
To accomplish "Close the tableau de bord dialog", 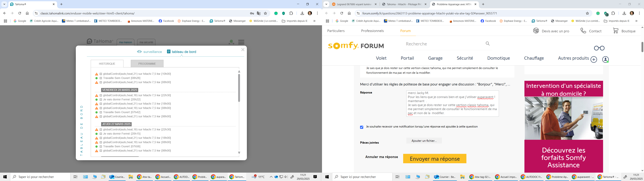I will pos(243,50).
